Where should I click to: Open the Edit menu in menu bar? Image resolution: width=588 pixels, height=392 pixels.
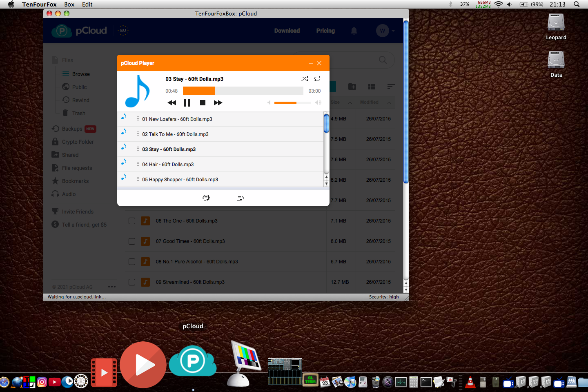tap(87, 4)
